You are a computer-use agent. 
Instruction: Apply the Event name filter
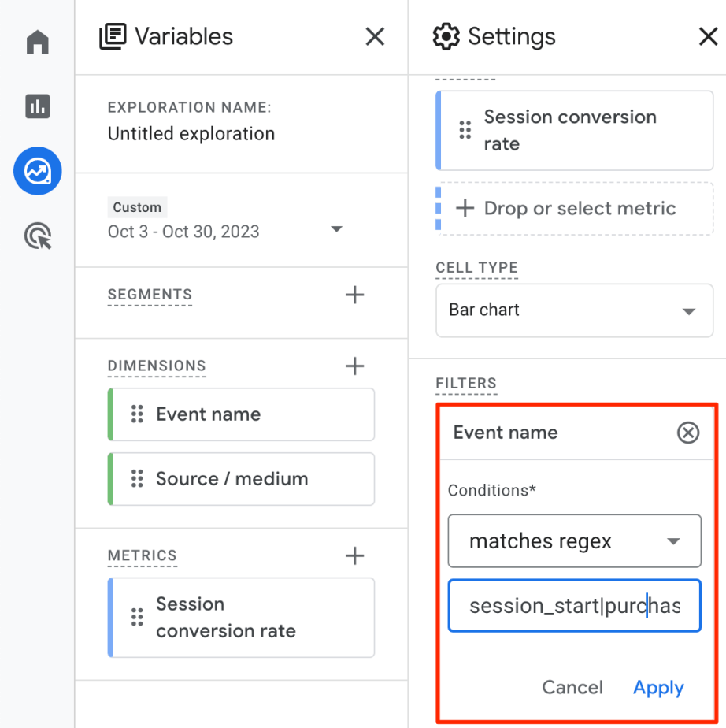pyautogui.click(x=658, y=687)
